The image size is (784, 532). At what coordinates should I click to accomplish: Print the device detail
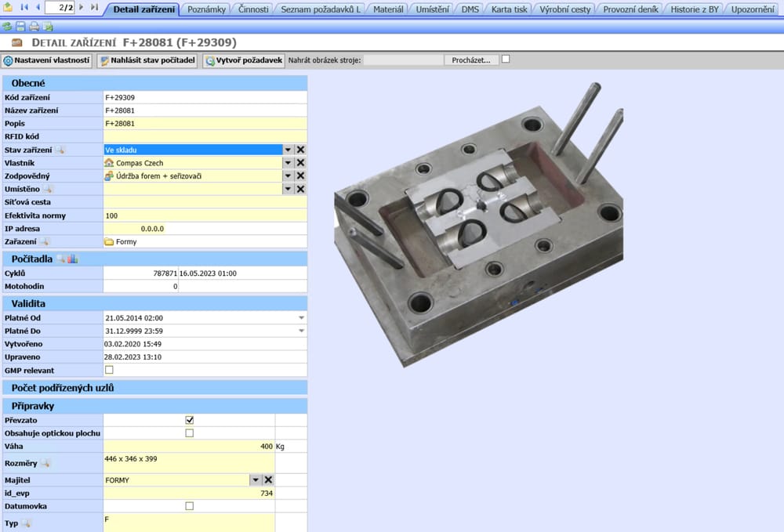(34, 27)
